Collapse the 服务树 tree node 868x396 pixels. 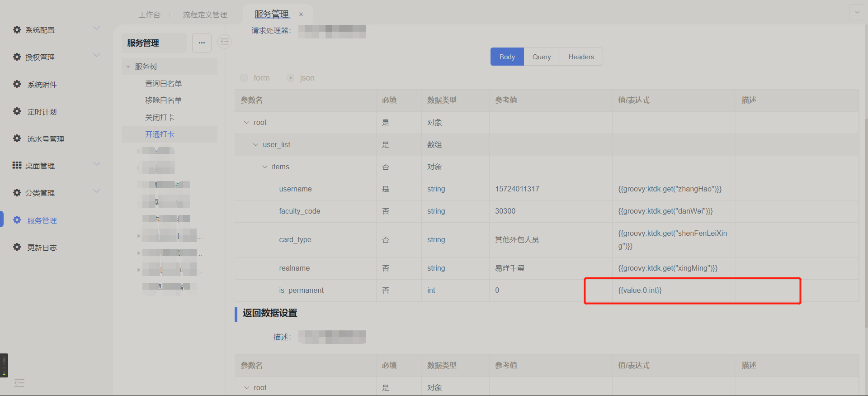(x=128, y=67)
